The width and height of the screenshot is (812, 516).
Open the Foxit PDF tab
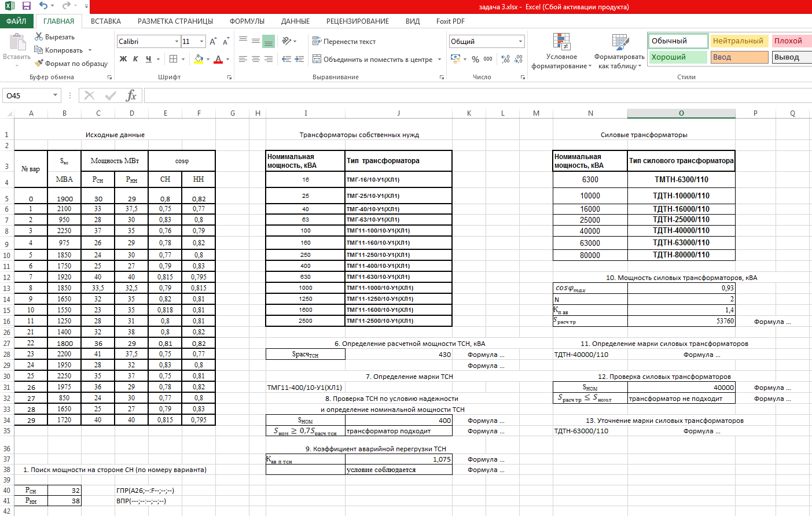pos(450,21)
